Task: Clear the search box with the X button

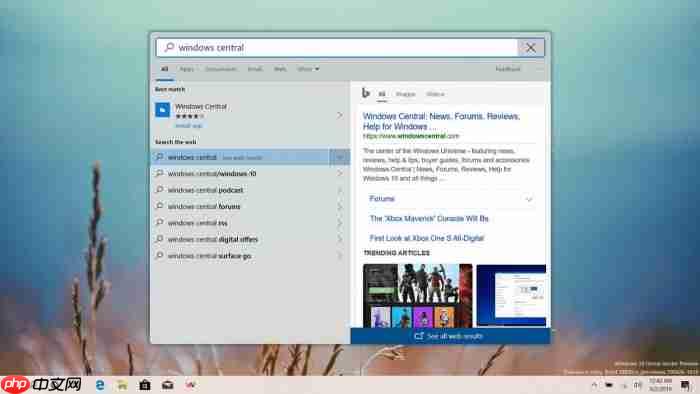Action: [x=530, y=47]
